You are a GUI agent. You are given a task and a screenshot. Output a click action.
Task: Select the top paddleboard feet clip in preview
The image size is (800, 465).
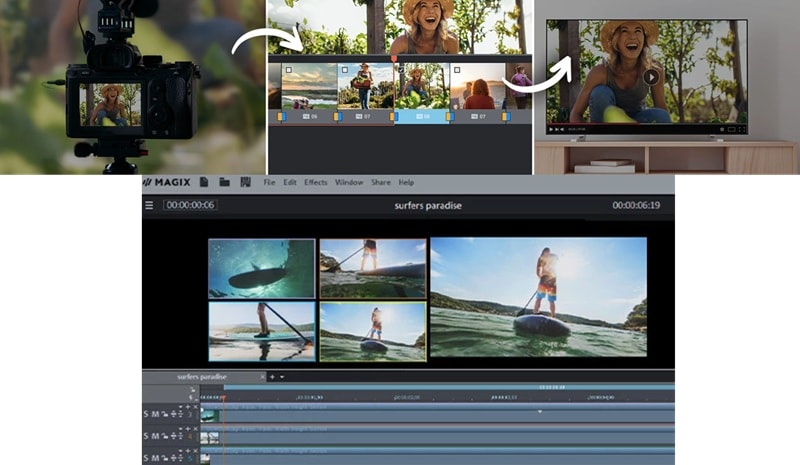[x=373, y=268]
